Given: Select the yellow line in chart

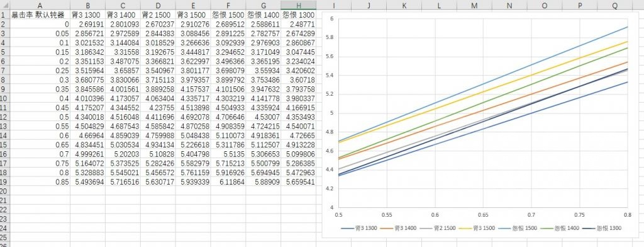Looking at the screenshot, I should [x=483, y=92].
